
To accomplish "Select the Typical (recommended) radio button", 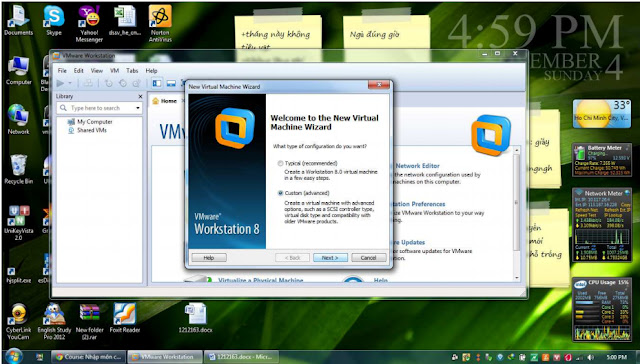I will click(x=280, y=163).
